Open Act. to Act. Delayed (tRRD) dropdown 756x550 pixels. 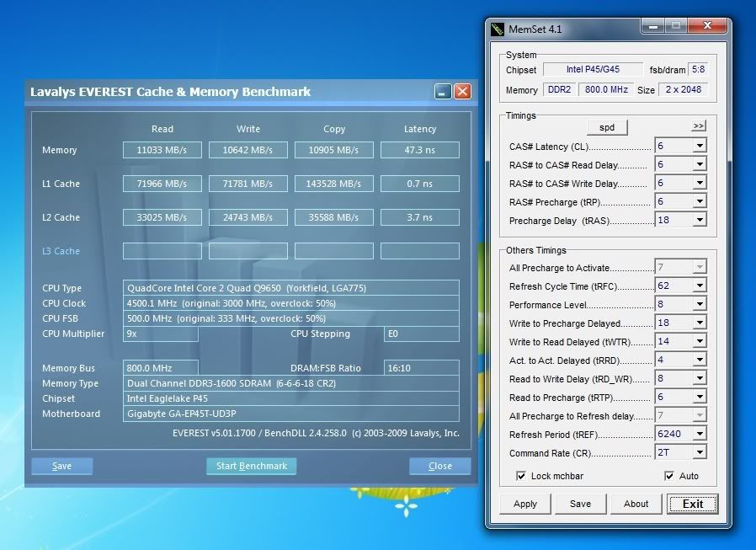click(x=700, y=360)
